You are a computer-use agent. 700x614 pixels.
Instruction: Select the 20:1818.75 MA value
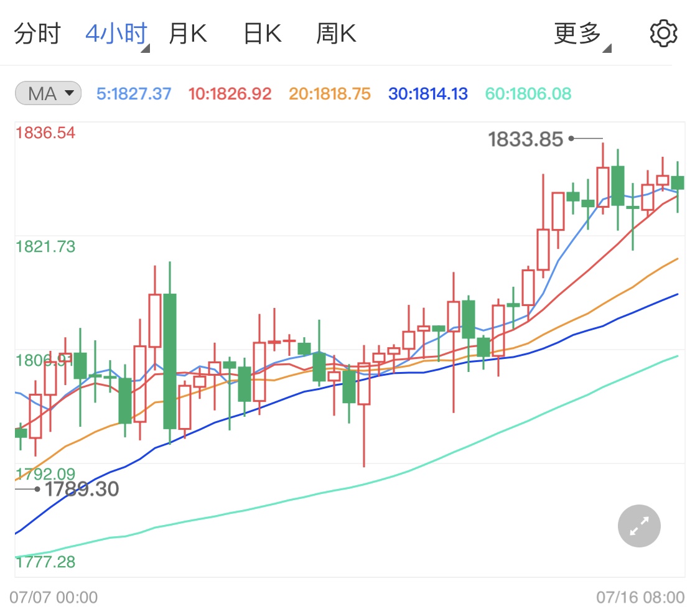coord(329,94)
